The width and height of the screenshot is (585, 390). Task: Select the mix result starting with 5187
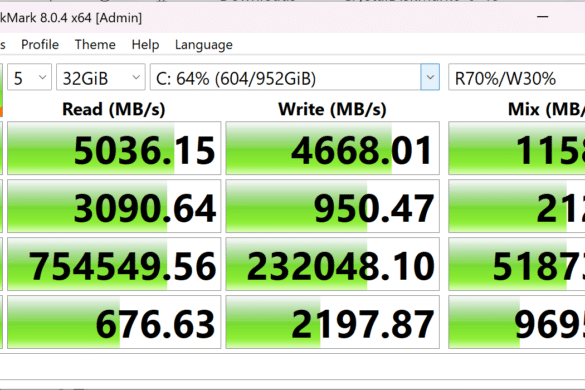coord(517,264)
